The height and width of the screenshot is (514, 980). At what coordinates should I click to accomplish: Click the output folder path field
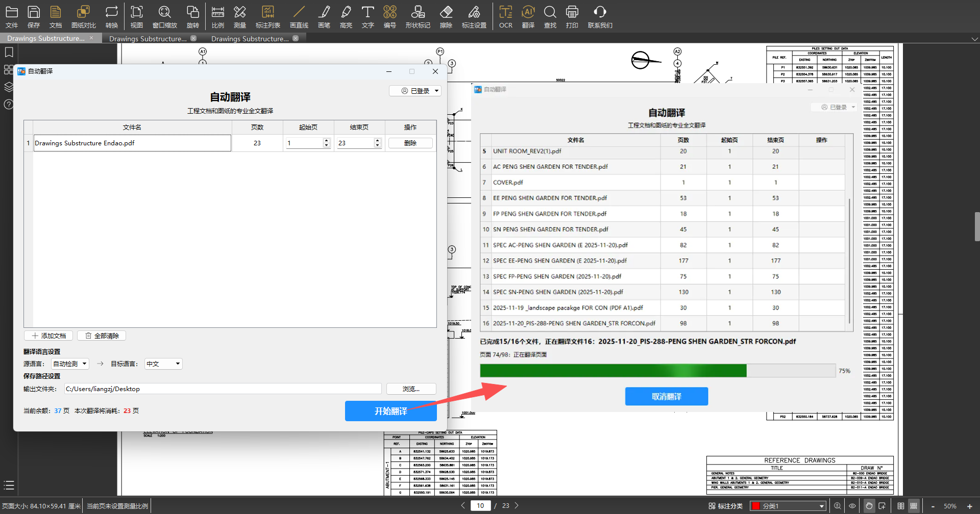coord(223,389)
